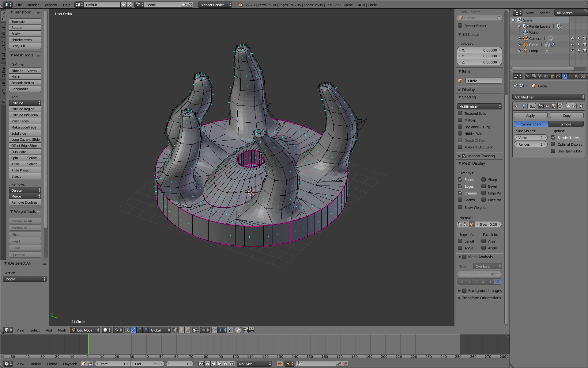This screenshot has height=368, width=588.
Task: Click the OpenGL render animation clapper icon
Action: 251,330
